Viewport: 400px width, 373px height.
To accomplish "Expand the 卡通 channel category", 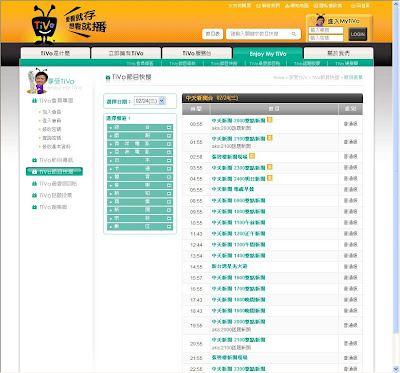I will pyautogui.click(x=140, y=169).
